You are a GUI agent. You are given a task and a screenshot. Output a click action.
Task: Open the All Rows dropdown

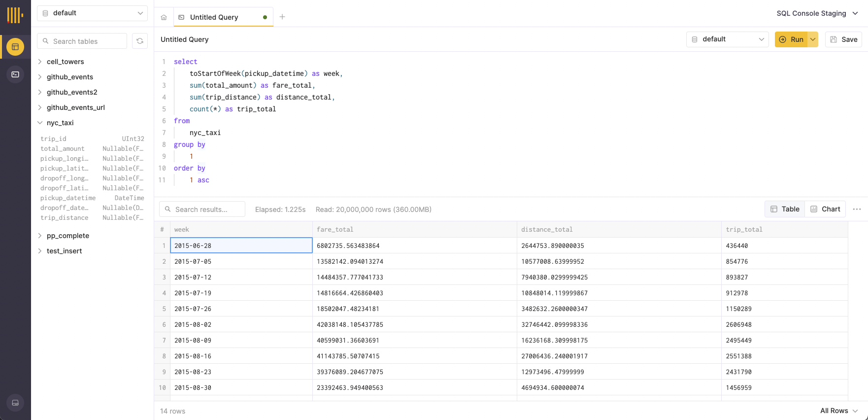point(839,411)
